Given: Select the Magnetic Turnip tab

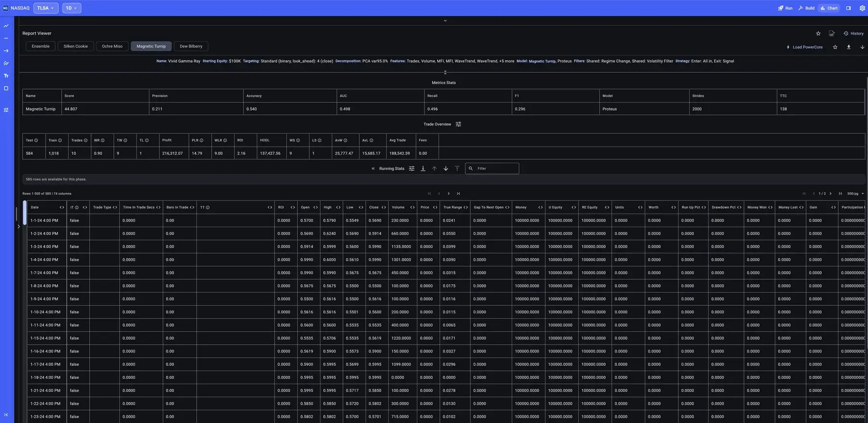Looking at the screenshot, I should click(151, 46).
